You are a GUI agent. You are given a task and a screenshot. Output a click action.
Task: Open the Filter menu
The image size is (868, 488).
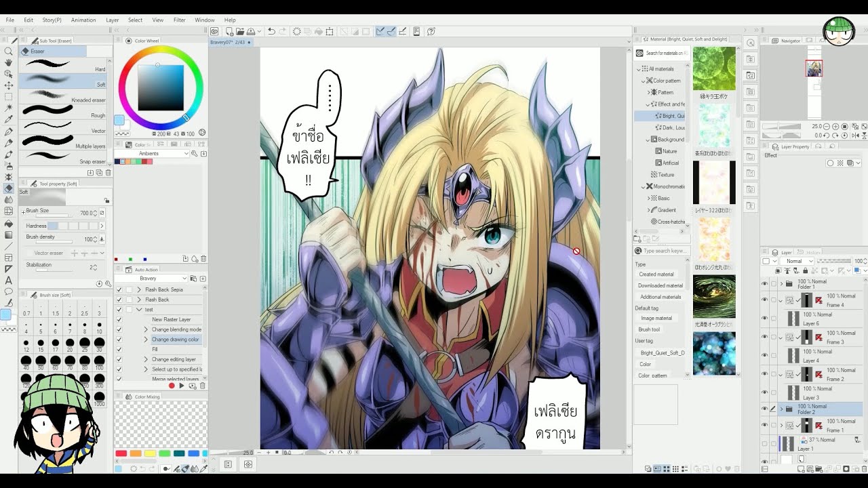point(180,20)
